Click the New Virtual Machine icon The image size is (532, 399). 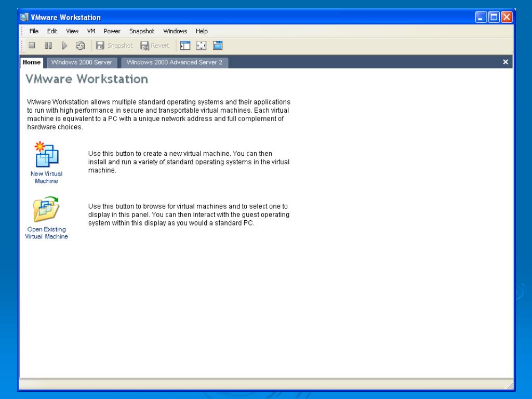pyautogui.click(x=46, y=154)
